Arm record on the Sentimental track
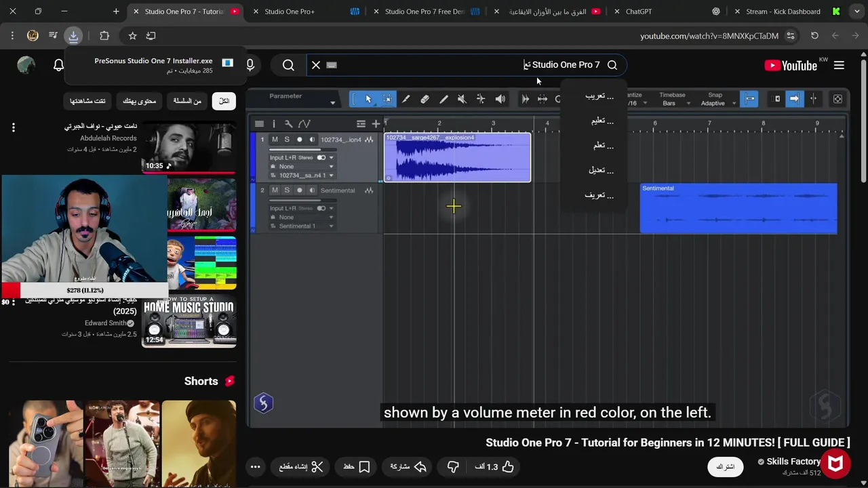868x488 pixels. [x=299, y=190]
